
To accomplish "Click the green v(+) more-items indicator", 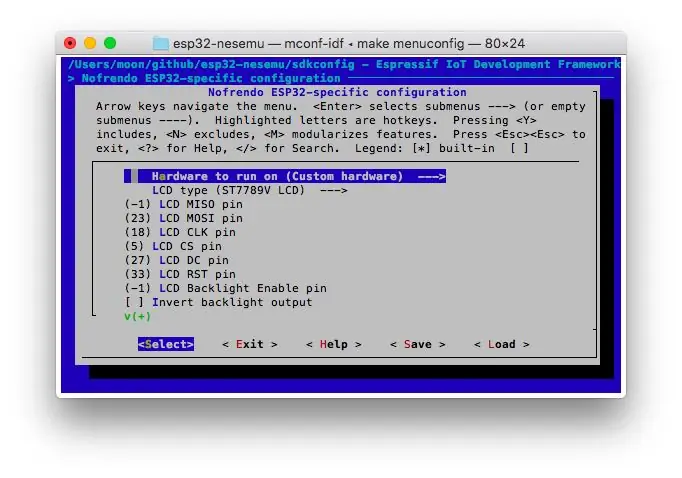I will 137,316.
